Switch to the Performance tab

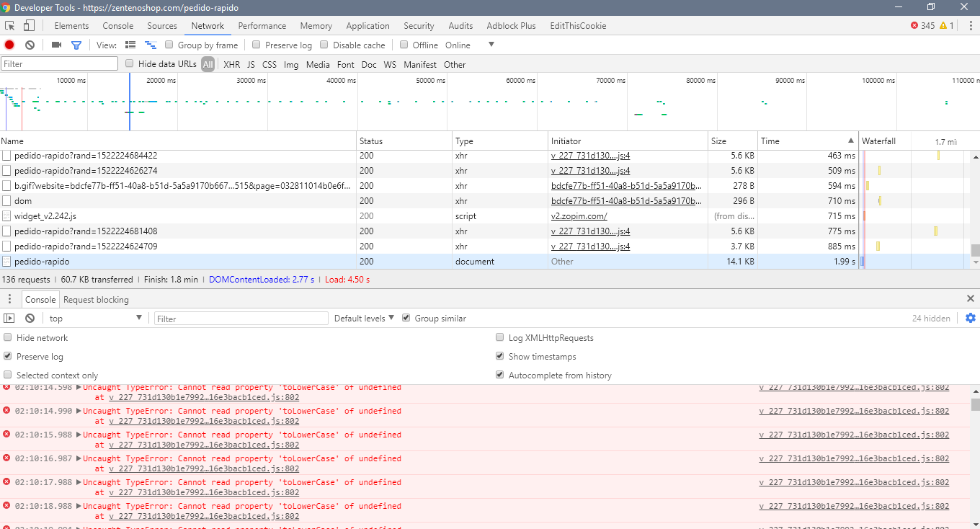click(262, 26)
